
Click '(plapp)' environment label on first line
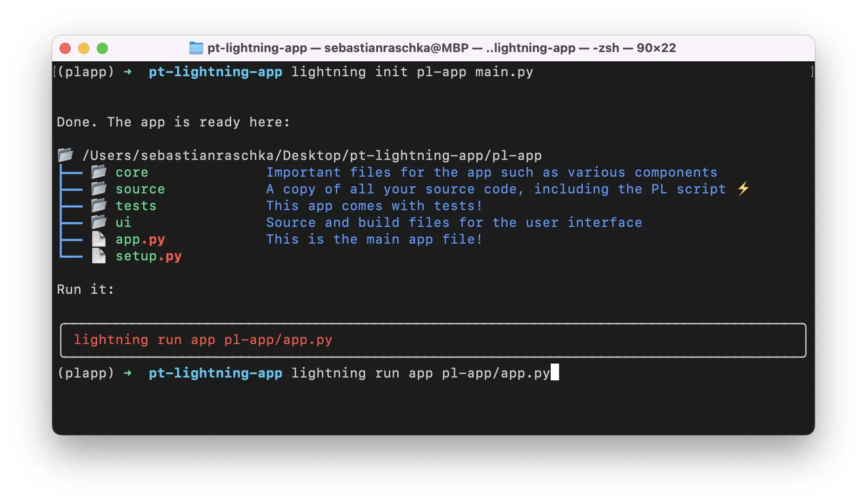pos(86,72)
